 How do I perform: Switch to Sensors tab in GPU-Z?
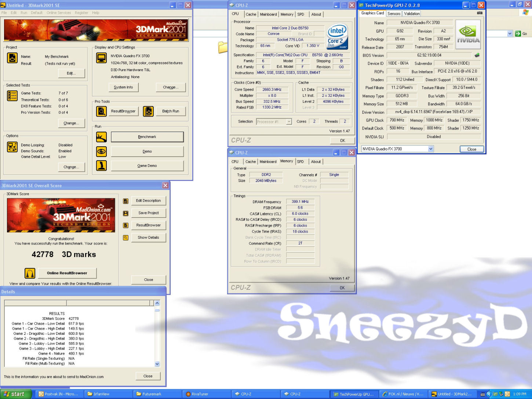pyautogui.click(x=394, y=14)
